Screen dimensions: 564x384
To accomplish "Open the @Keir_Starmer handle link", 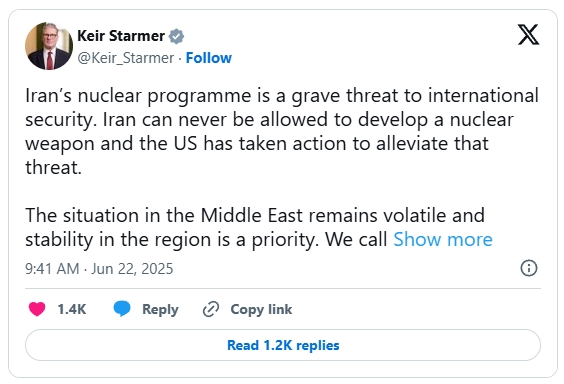I will [x=126, y=58].
